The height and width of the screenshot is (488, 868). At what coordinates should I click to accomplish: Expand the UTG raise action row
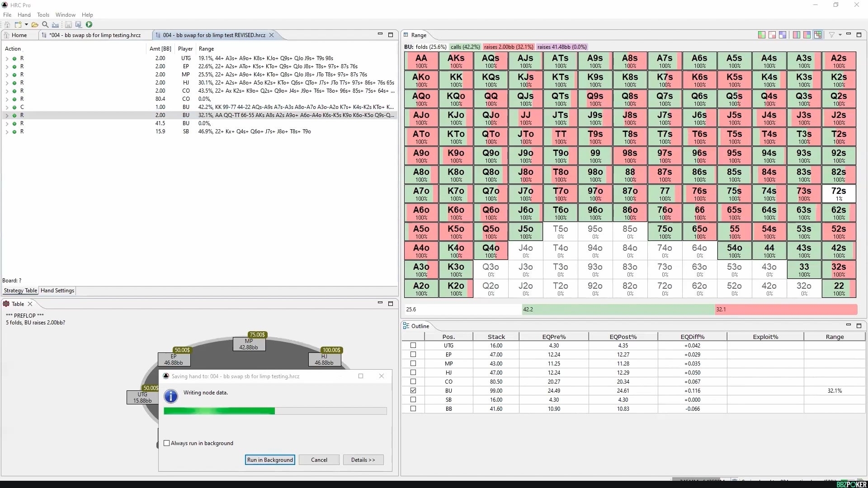click(7, 58)
